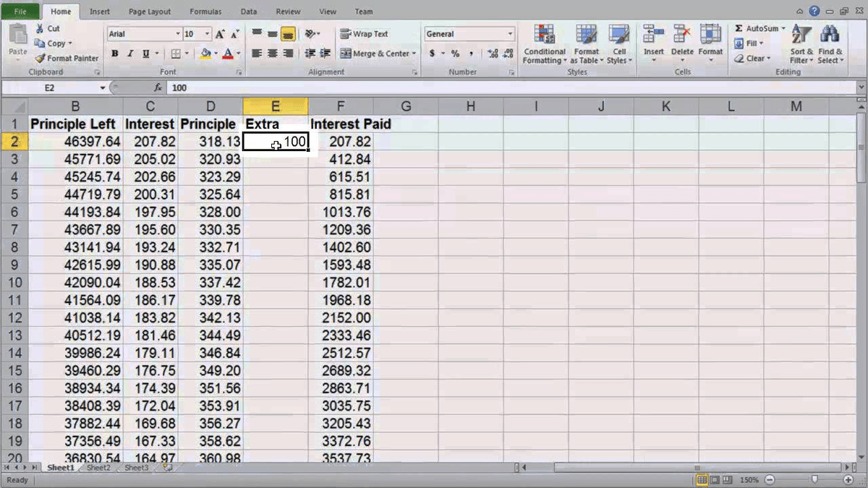Open the font name dropdown showing Arial
868x488 pixels.
178,34
